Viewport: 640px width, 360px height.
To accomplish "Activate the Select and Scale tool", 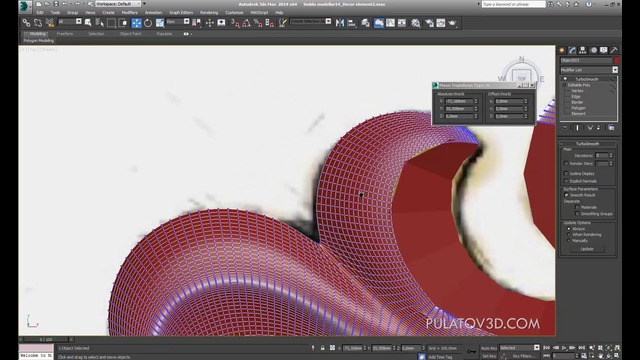I will point(160,23).
